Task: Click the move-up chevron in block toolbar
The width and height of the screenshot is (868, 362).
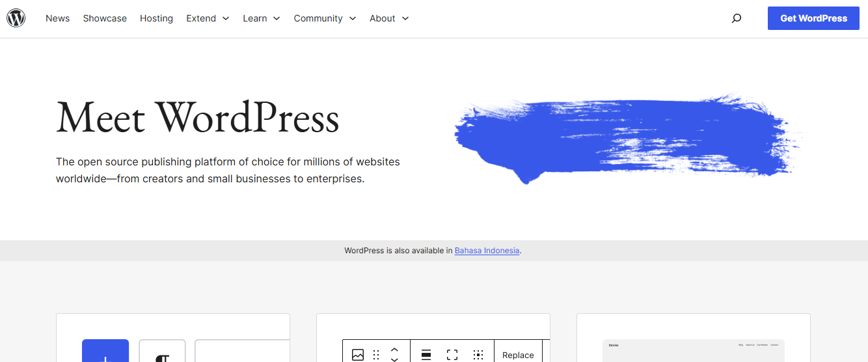Action: (394, 349)
